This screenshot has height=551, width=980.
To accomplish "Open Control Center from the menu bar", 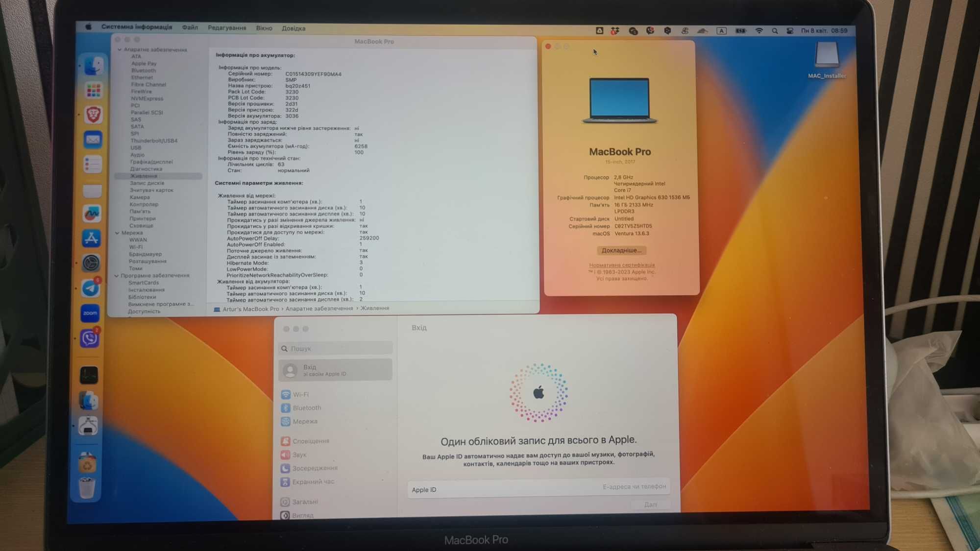I will coord(790,30).
